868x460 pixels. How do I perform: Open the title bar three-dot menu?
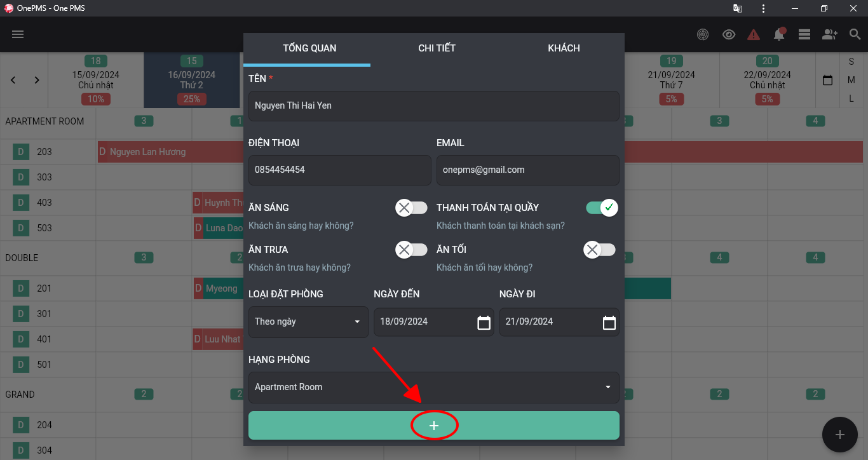tap(763, 8)
